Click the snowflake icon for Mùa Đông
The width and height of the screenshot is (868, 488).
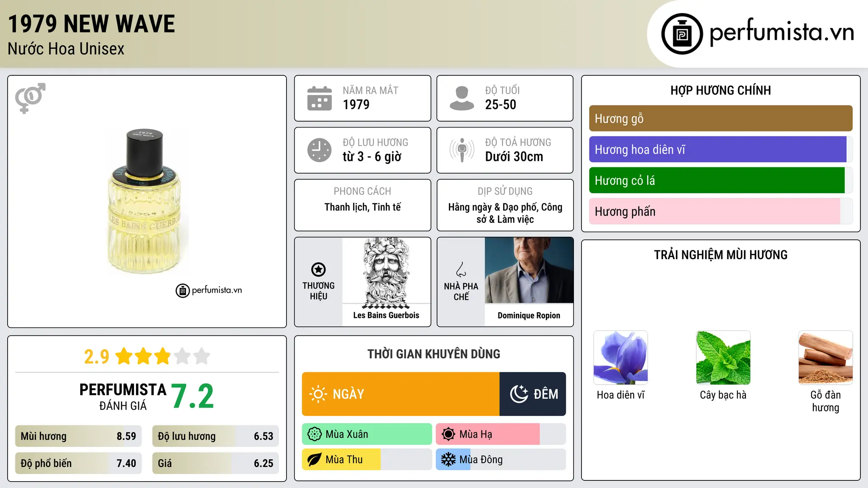pyautogui.click(x=448, y=460)
